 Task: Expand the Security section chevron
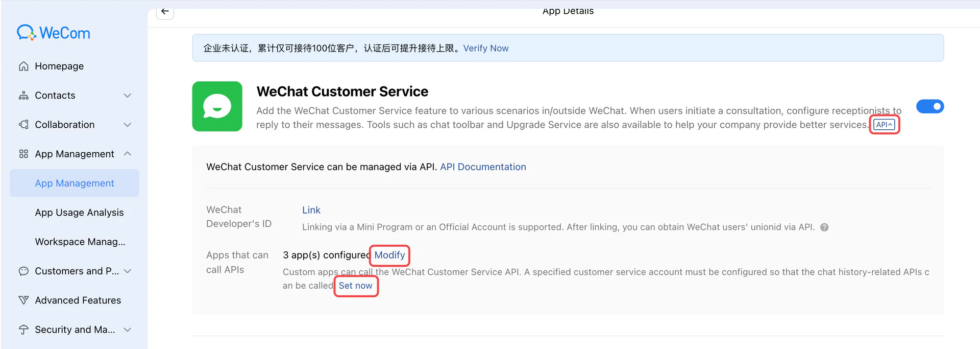128,330
